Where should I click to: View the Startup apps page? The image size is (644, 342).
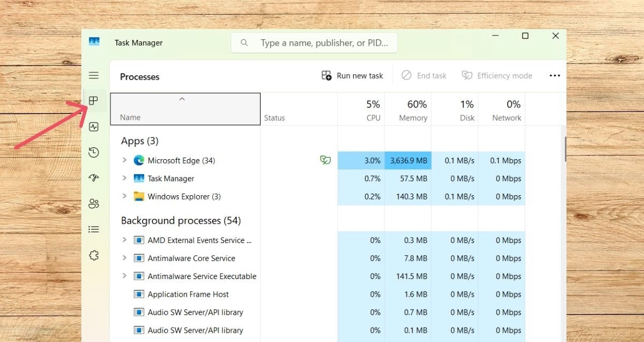point(94,177)
